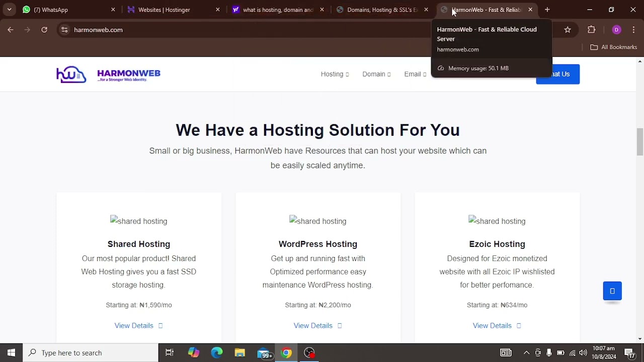
Task: Click the Shared Hosting card image
Action: [x=139, y=221]
